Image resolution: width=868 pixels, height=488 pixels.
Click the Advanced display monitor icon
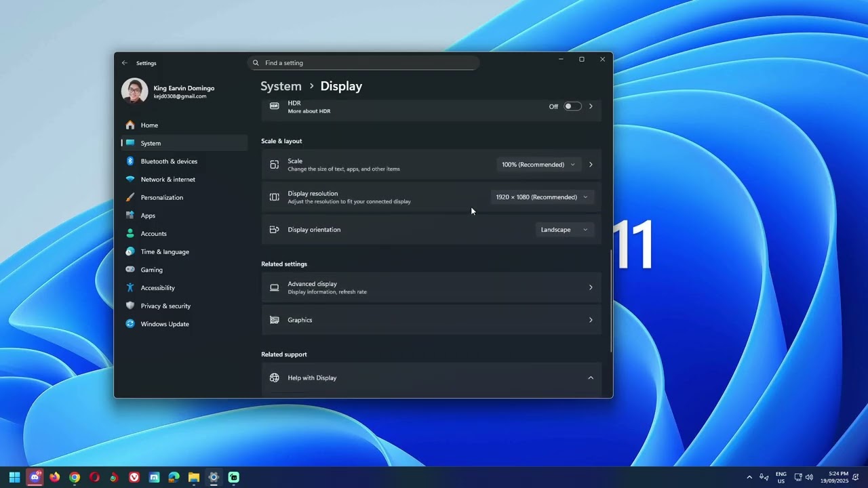274,287
